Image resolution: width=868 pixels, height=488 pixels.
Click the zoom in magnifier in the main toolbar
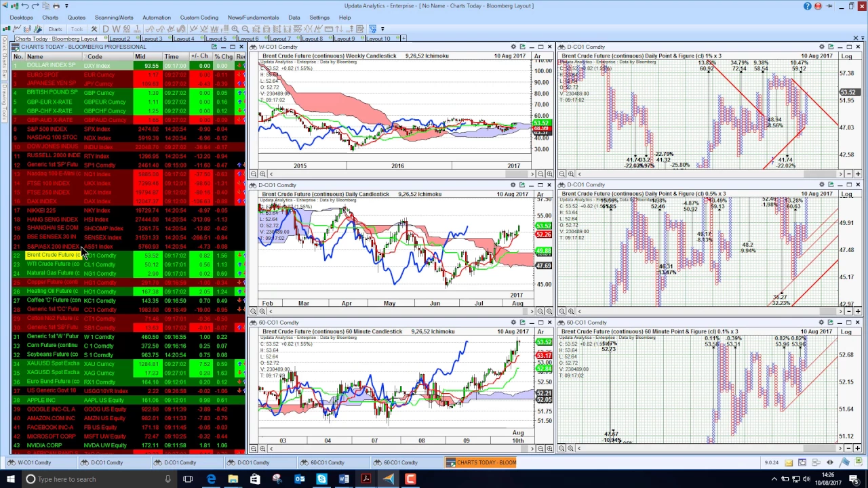[235, 29]
